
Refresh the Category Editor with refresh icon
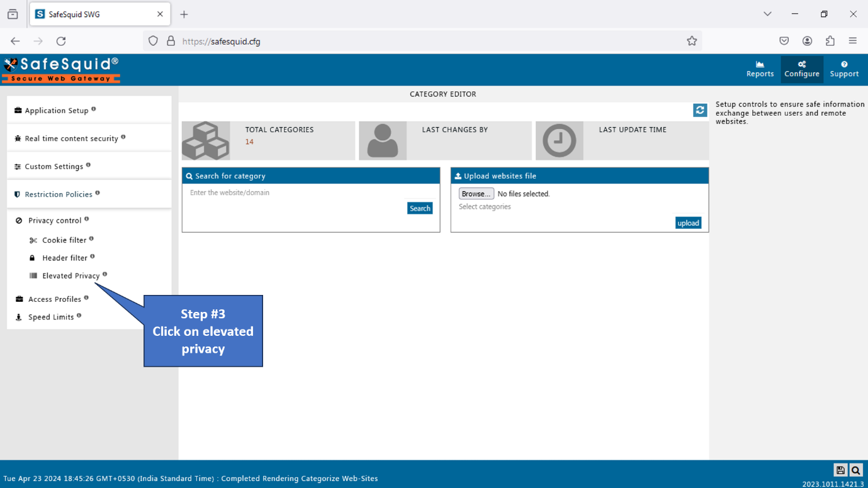click(700, 110)
